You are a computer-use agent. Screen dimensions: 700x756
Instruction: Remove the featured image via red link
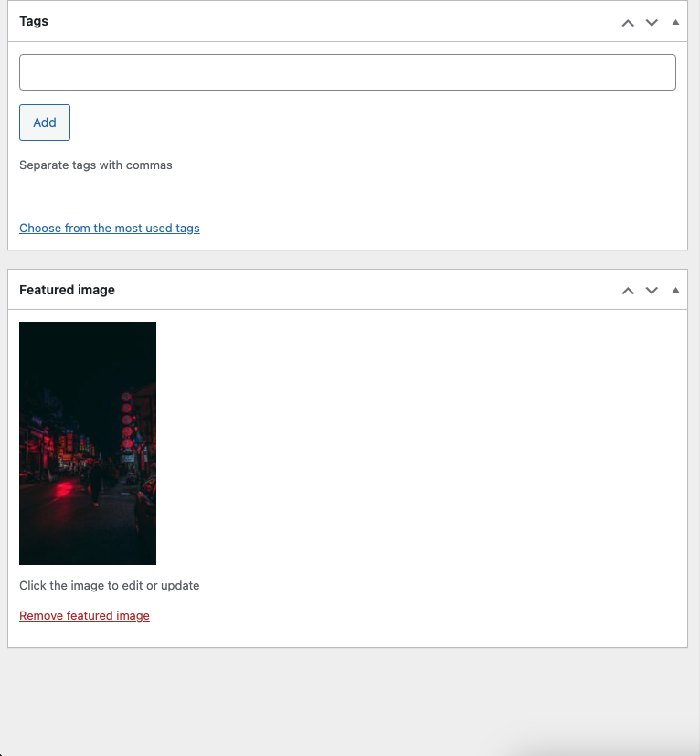pyautogui.click(x=84, y=616)
